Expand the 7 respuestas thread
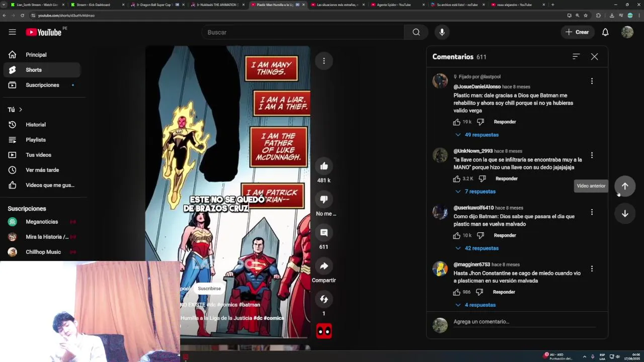Image resolution: width=644 pixels, height=362 pixels. click(x=475, y=192)
